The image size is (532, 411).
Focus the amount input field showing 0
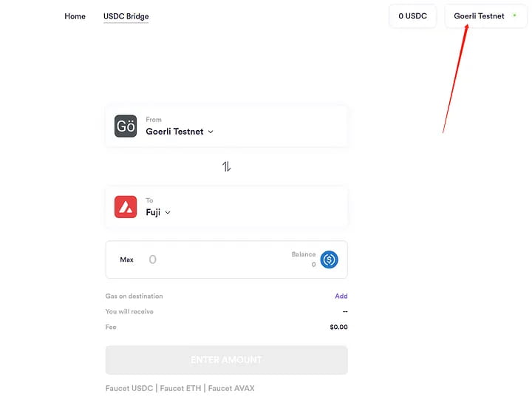217,259
